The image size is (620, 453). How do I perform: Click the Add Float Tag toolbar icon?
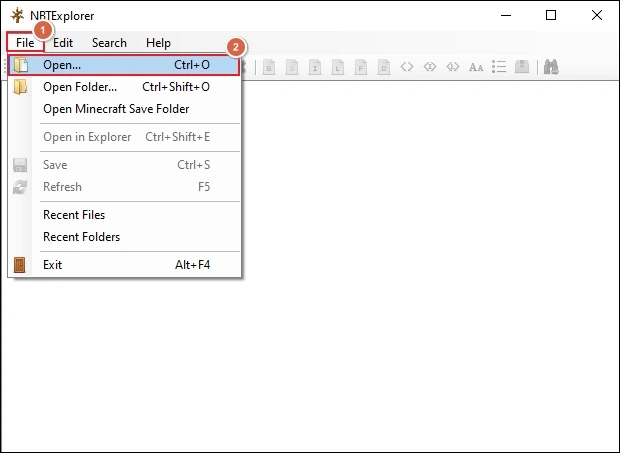point(361,67)
